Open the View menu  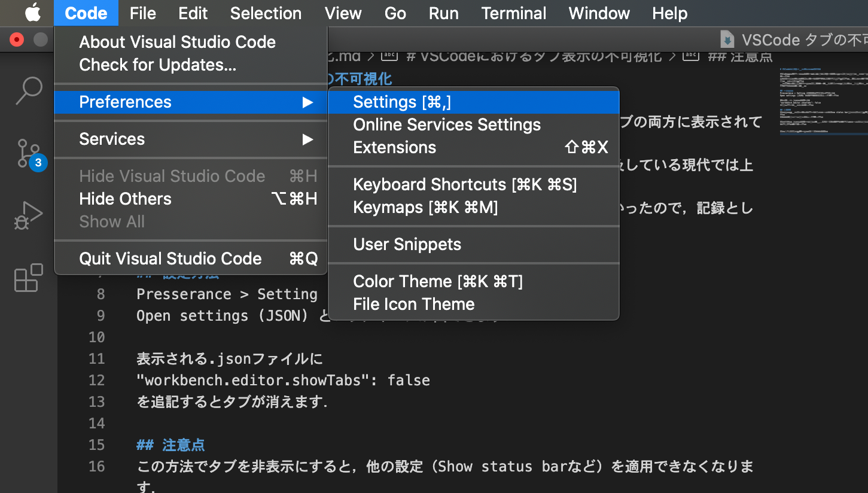click(x=343, y=13)
